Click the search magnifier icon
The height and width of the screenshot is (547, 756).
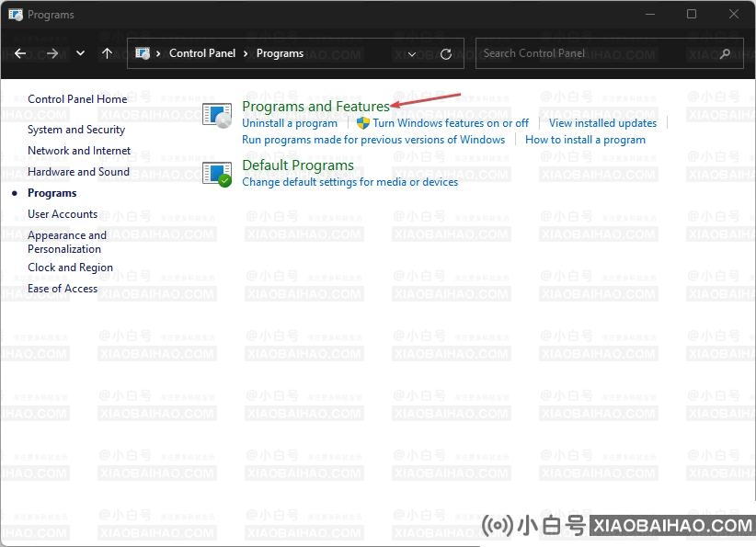(725, 53)
